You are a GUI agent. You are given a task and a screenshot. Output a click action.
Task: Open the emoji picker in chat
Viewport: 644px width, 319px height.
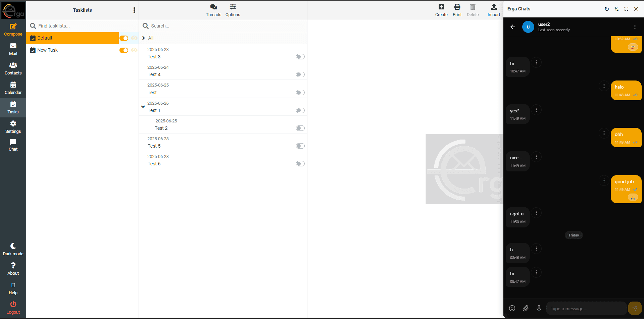click(512, 308)
